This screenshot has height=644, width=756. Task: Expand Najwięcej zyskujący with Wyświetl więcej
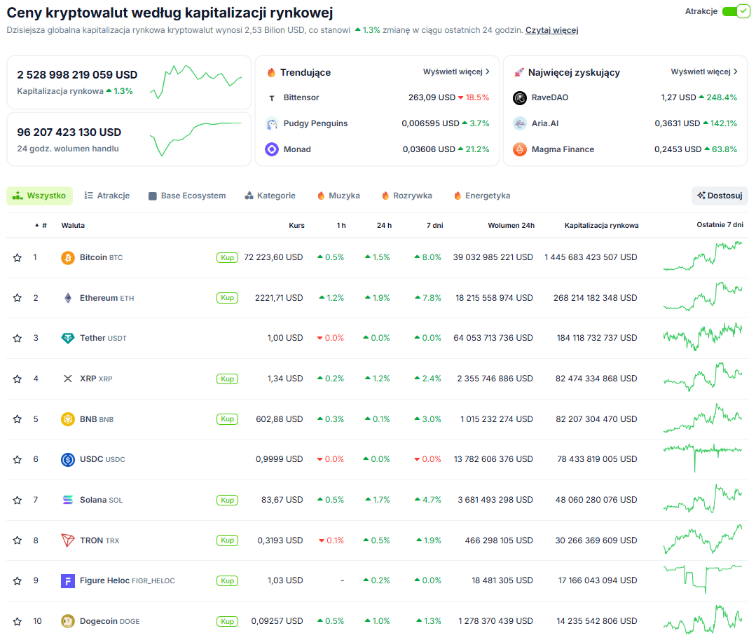pyautogui.click(x=704, y=72)
